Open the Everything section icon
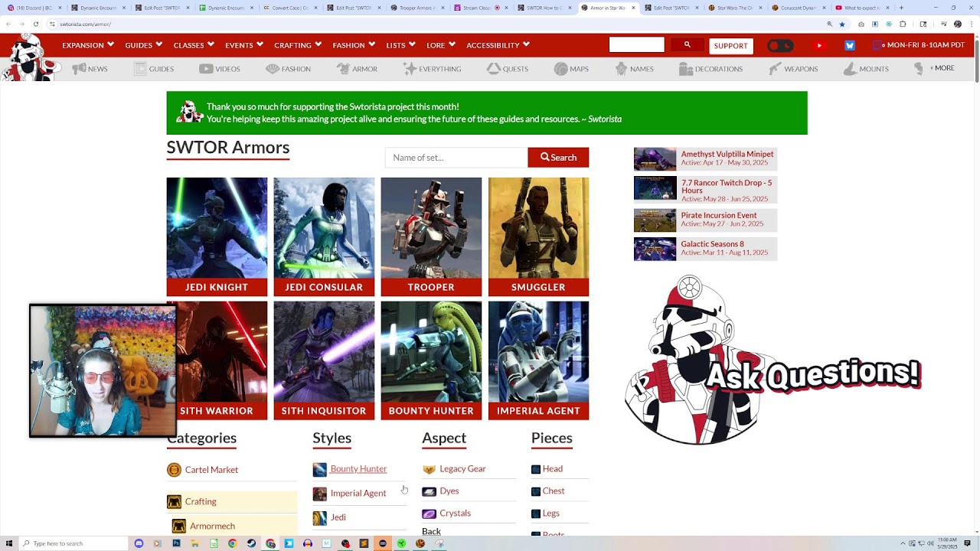The width and height of the screenshot is (980, 551). (x=410, y=69)
